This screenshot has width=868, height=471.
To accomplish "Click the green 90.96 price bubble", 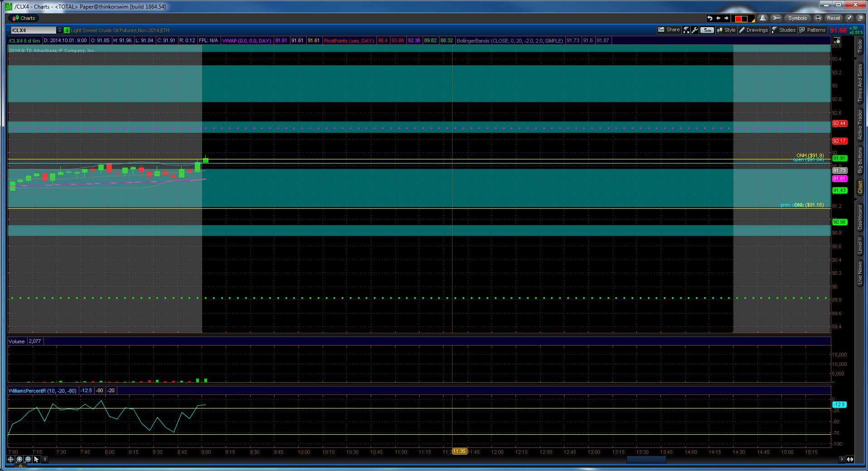I will coord(839,222).
